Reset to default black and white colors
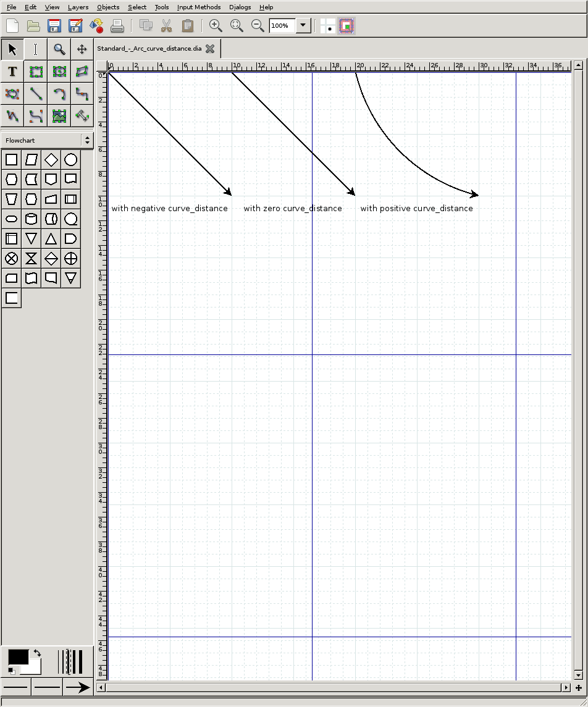588x707 pixels. [x=12, y=671]
